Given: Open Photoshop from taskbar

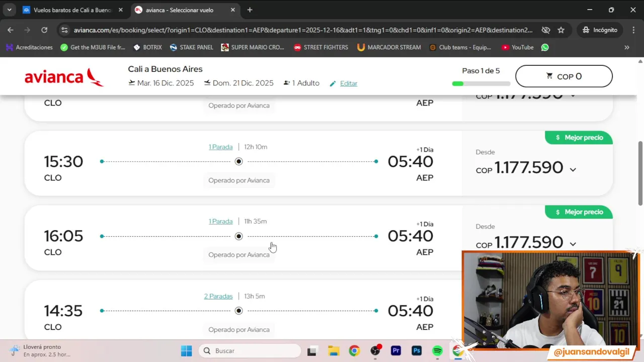Looking at the screenshot, I should point(417,351).
